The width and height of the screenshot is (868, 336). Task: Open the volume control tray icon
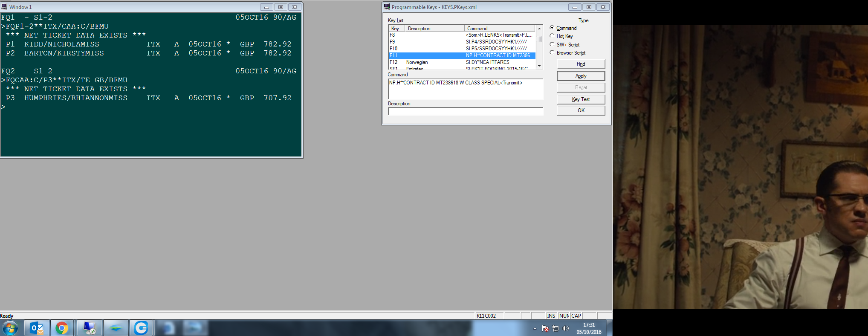(566, 328)
